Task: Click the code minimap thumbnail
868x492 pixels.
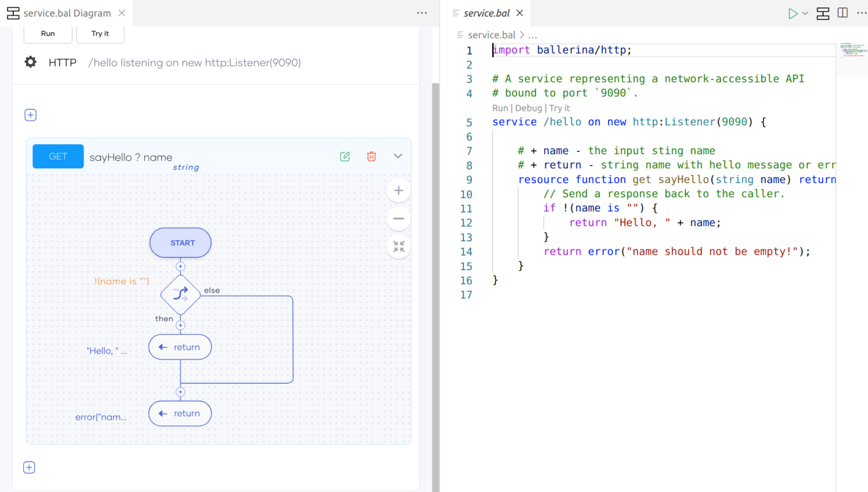Action: (x=852, y=51)
